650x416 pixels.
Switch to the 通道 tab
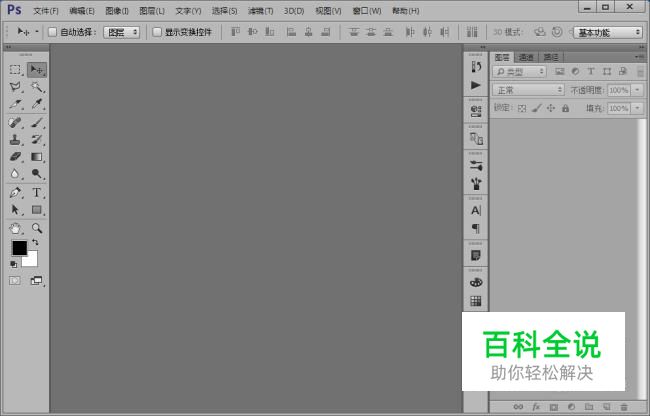[x=526, y=57]
